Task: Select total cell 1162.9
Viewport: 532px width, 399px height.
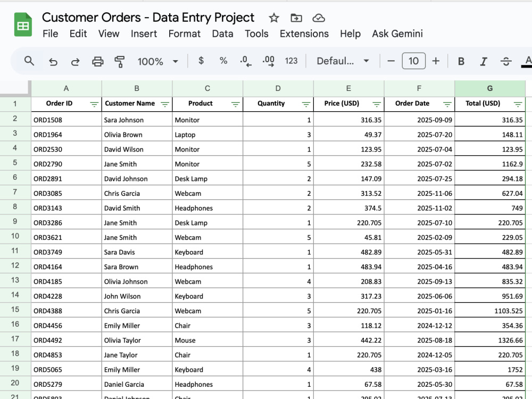Action: click(x=490, y=164)
